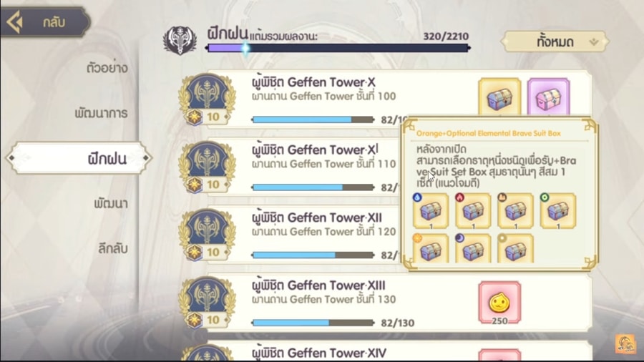This screenshot has height=362, width=644.
Task: Select the พัฒนาการ sidebar tab
Action: 101,113
